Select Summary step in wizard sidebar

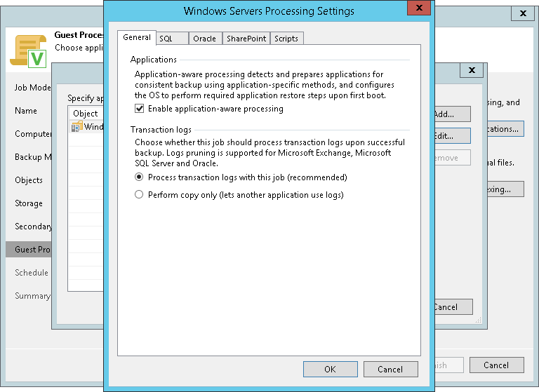[x=33, y=296]
